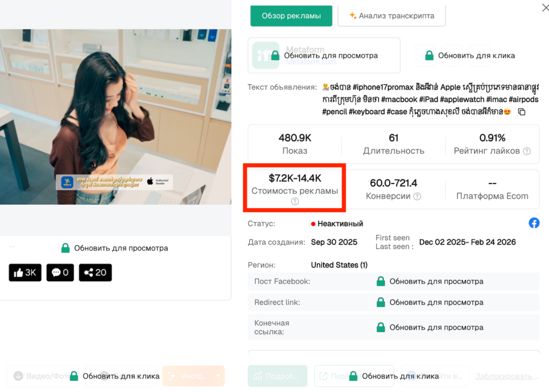Switch to Обзор рекламы tab
The height and width of the screenshot is (392, 549).
pyautogui.click(x=291, y=16)
